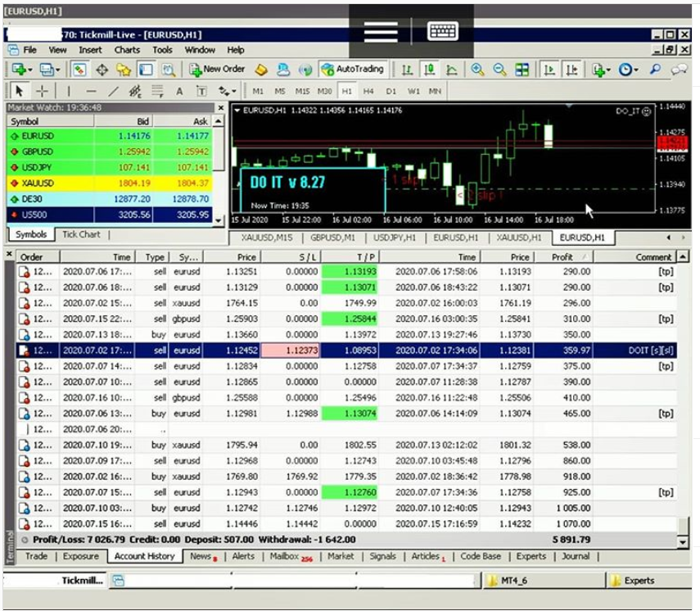
Task: Expand the arrows drawing tools dropdown
Action: tap(228, 91)
